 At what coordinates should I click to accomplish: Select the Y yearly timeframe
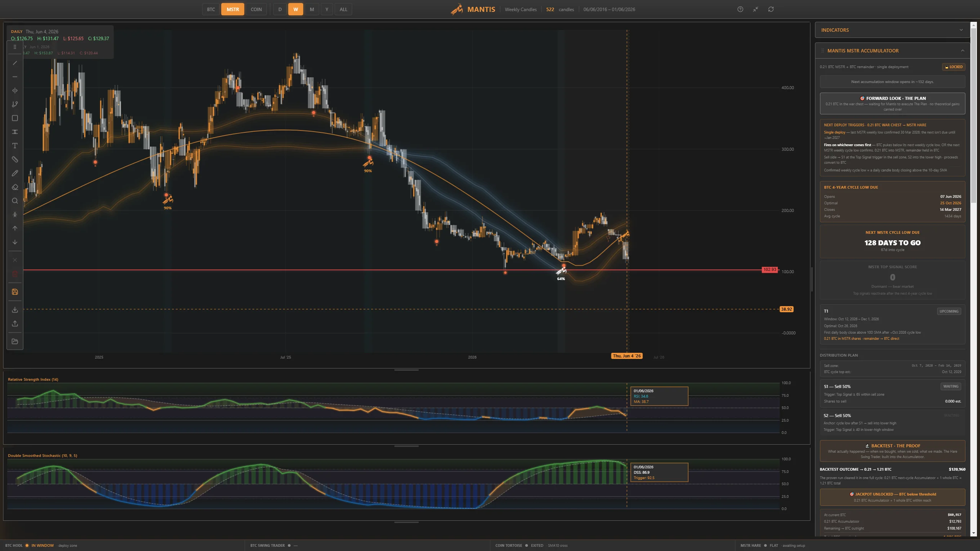pos(327,10)
